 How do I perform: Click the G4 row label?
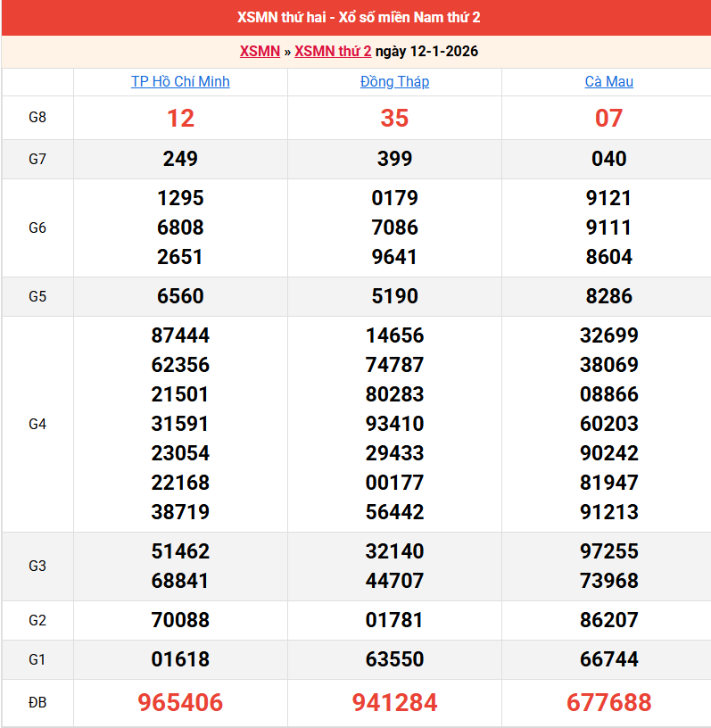tap(37, 424)
